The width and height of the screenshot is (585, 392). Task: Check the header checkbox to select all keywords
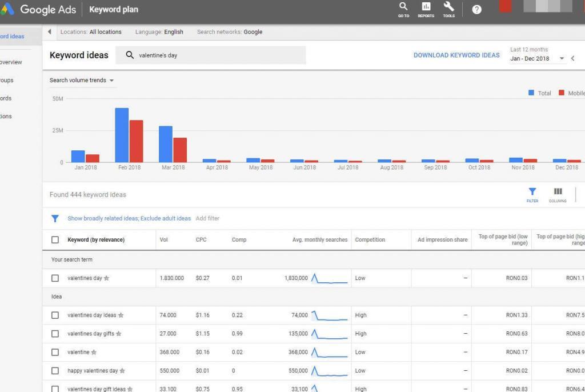(55, 239)
